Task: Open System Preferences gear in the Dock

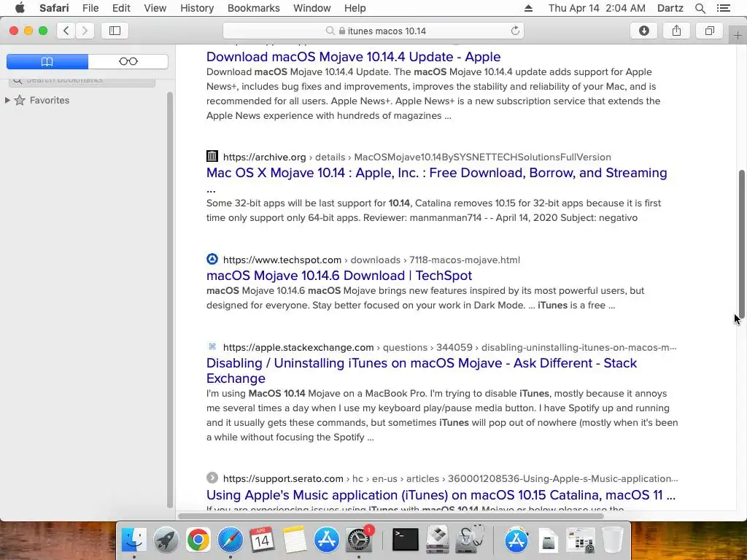Action: point(359,540)
